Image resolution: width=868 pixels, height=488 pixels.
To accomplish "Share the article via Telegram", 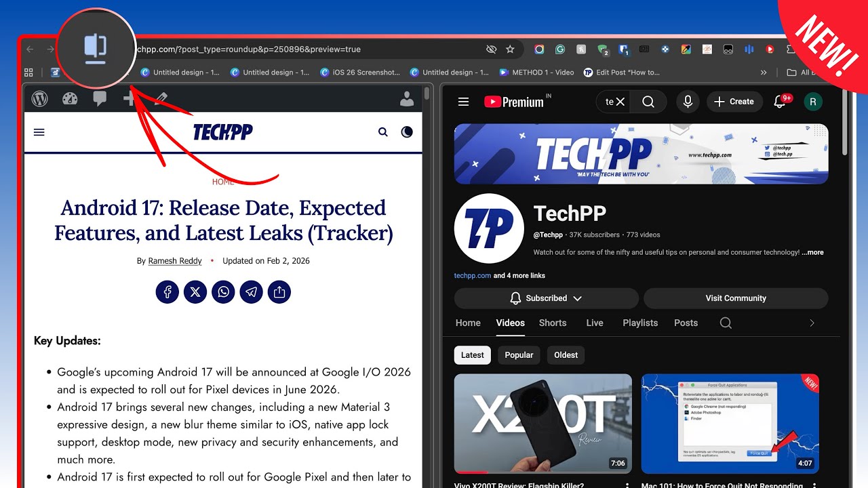I will click(x=251, y=292).
